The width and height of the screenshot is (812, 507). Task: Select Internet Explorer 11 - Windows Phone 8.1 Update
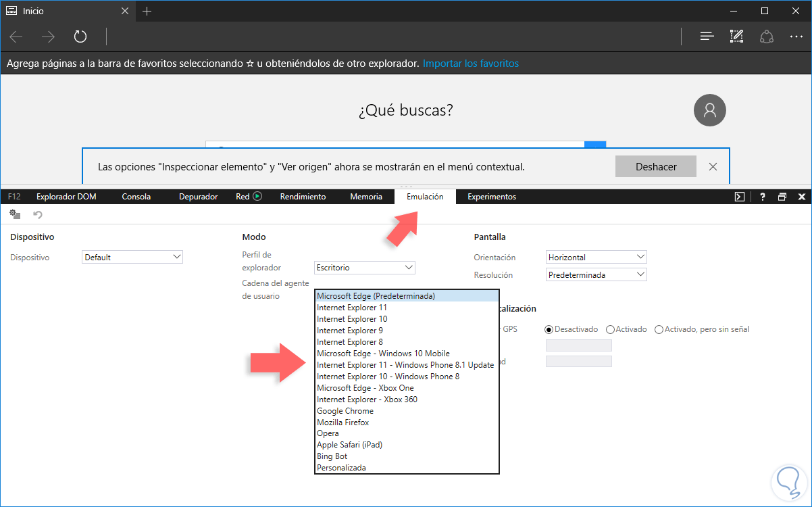pyautogui.click(x=407, y=365)
